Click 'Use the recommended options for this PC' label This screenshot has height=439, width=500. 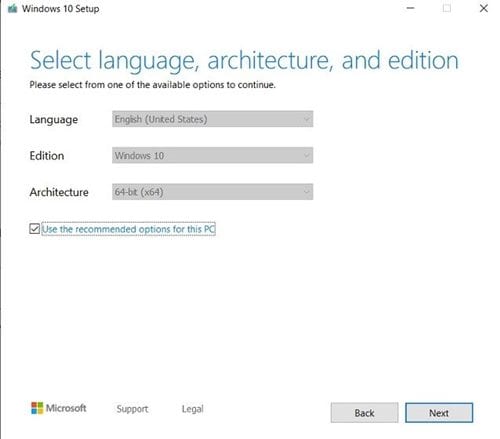128,229
